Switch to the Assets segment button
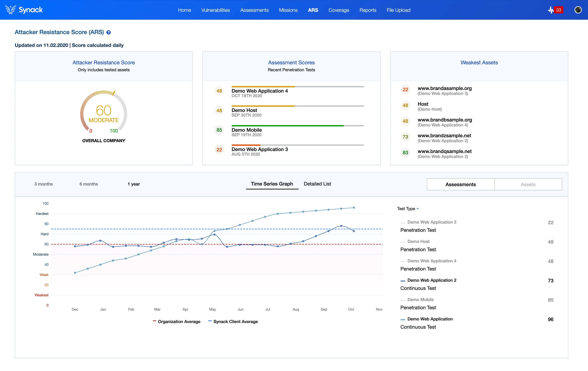Image resolution: width=588 pixels, height=371 pixels. (528, 185)
